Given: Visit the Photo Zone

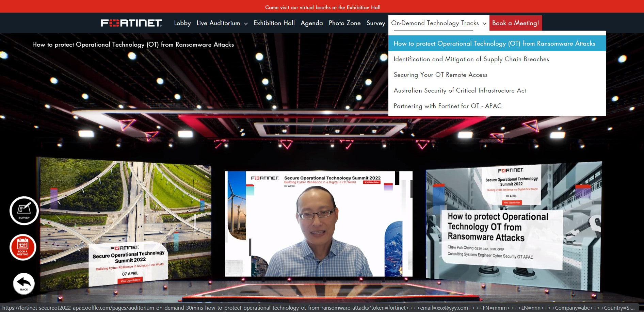Looking at the screenshot, I should (344, 23).
